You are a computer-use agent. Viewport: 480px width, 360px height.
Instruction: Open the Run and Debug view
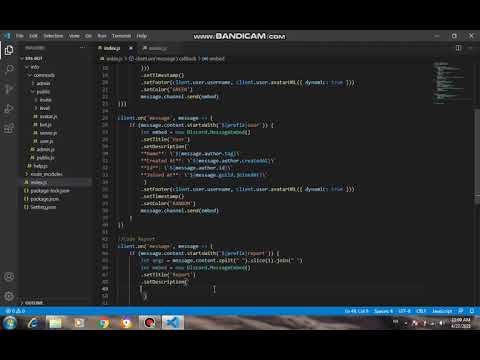[9, 109]
